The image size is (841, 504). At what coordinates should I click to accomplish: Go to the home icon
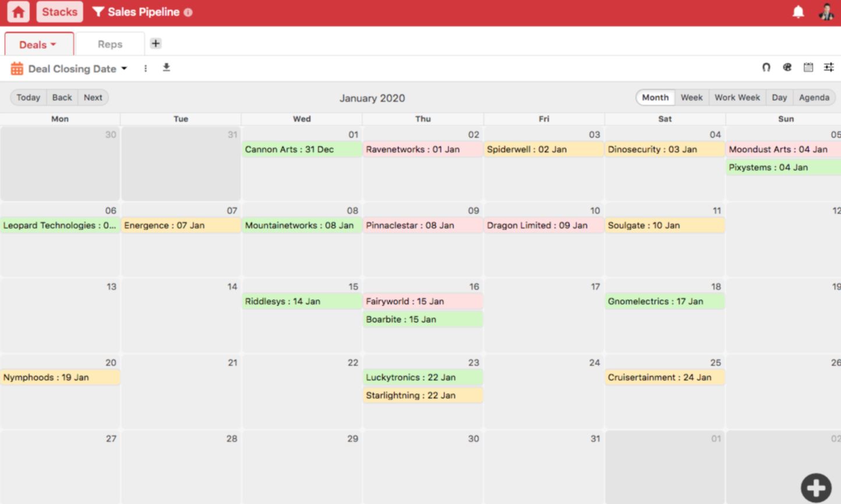pos(18,12)
